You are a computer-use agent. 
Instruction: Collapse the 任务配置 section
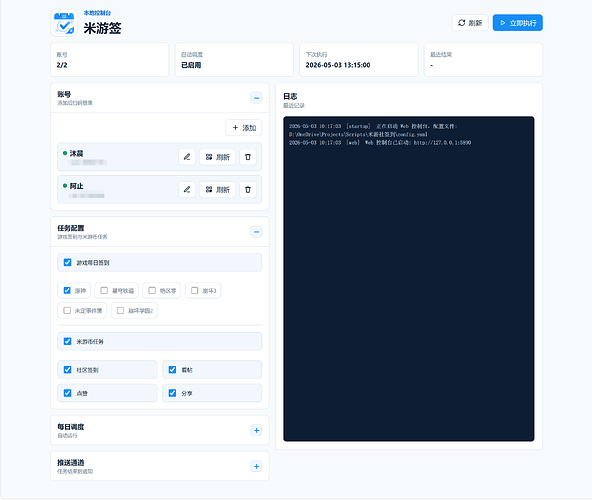pos(256,231)
